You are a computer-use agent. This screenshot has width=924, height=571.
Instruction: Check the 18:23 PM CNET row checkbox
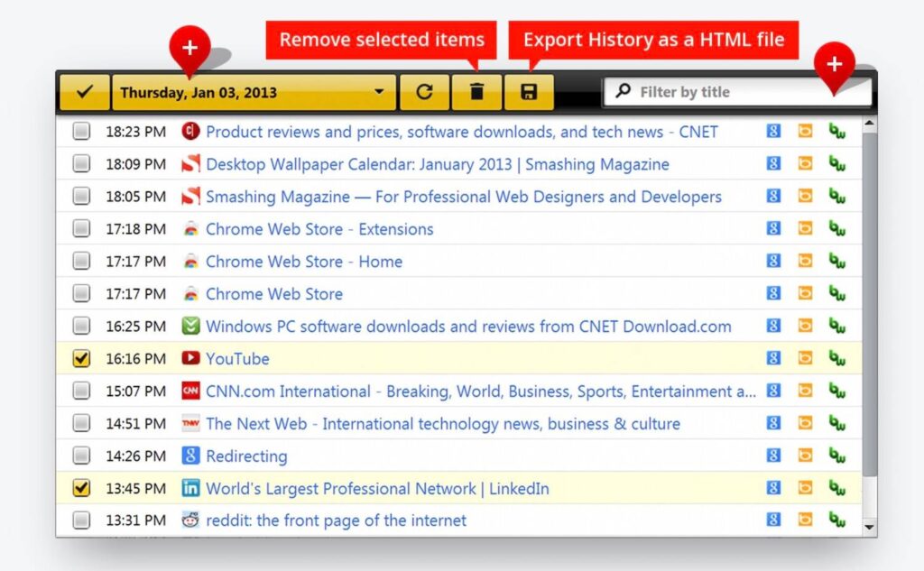coord(81,131)
